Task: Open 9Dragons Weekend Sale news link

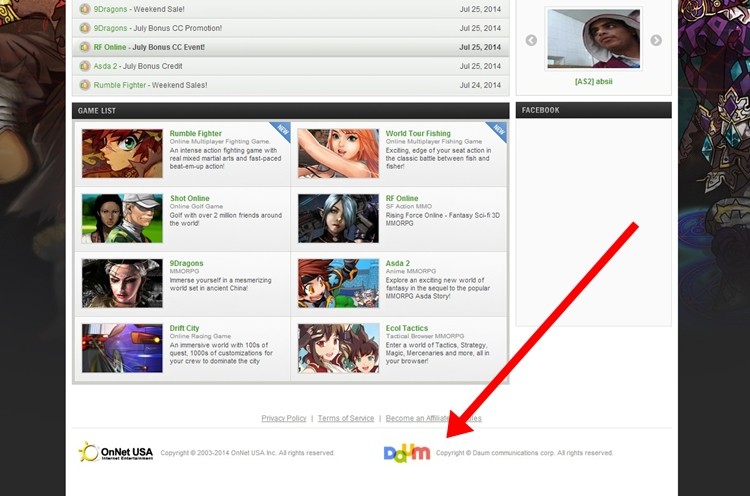Action: point(139,9)
